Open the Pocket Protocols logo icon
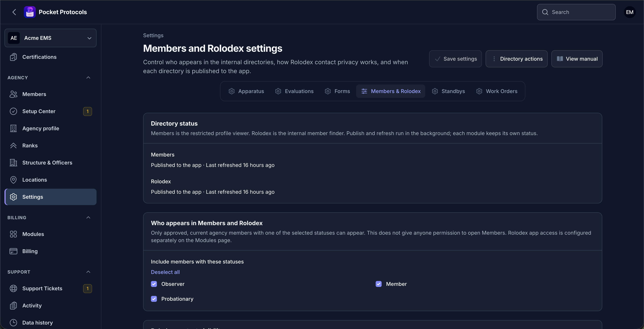644x329 pixels. tap(30, 12)
